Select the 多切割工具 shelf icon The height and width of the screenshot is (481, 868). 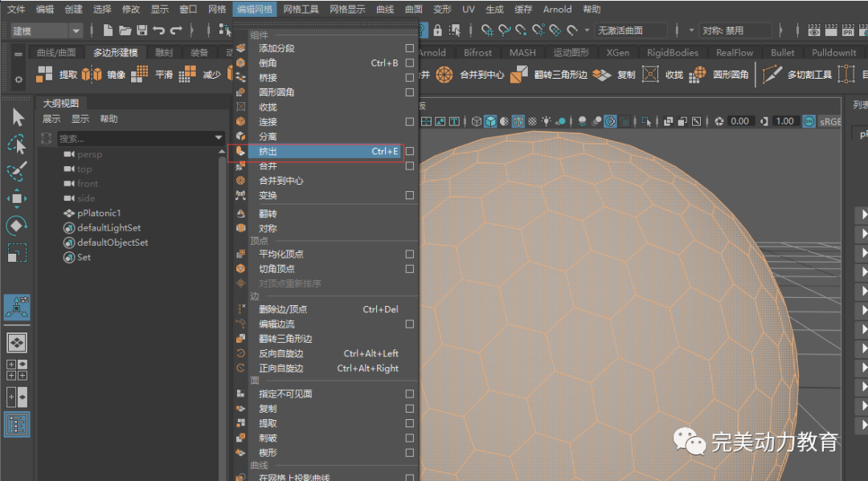[772, 74]
